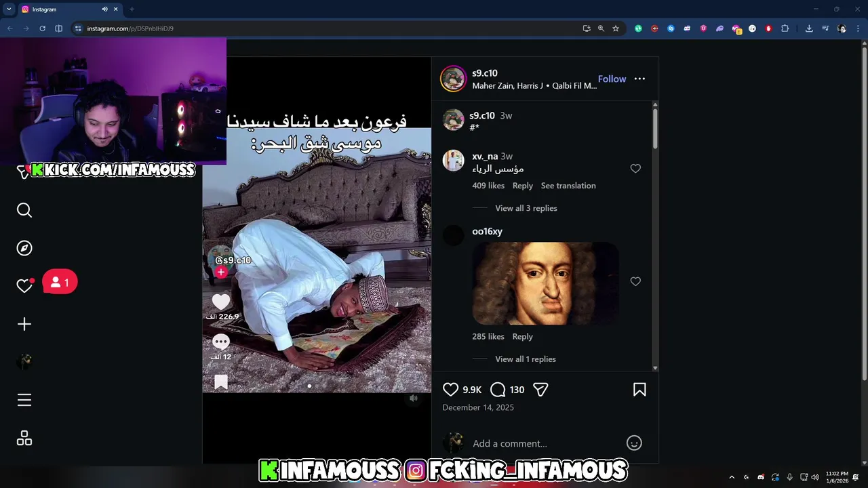Open the Explore compass icon
Screen dimensions: 868x488
click(24, 248)
